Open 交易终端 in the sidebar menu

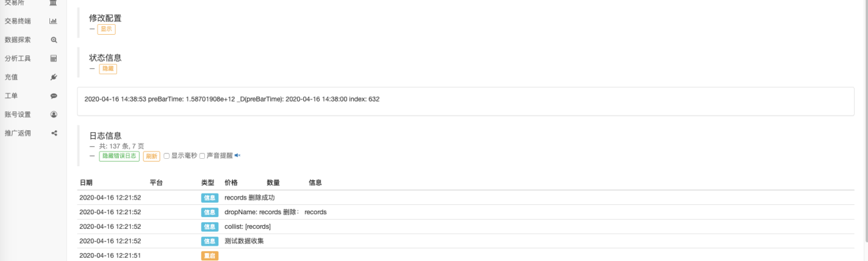pos(17,21)
